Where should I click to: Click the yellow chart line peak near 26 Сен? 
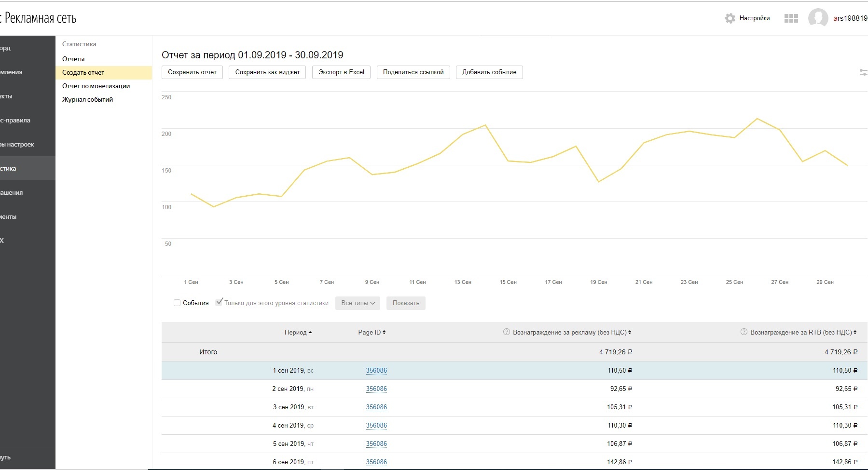pyautogui.click(x=757, y=119)
